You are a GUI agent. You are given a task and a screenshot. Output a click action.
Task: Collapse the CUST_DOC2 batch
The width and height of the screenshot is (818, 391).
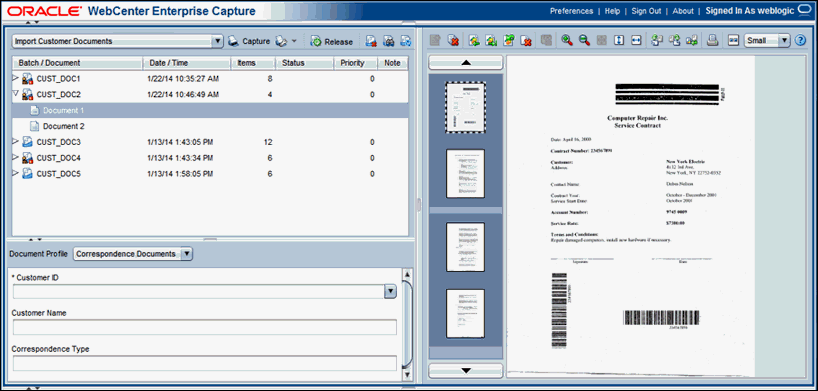point(15,94)
